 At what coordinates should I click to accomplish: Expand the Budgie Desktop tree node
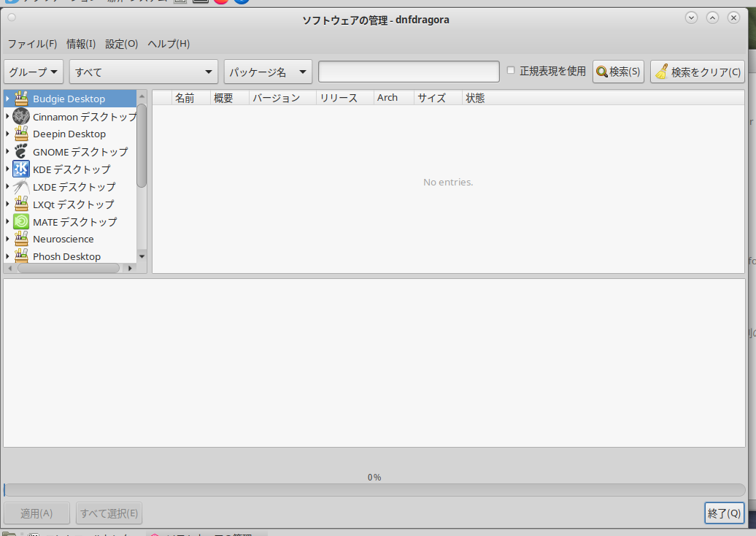coord(7,99)
